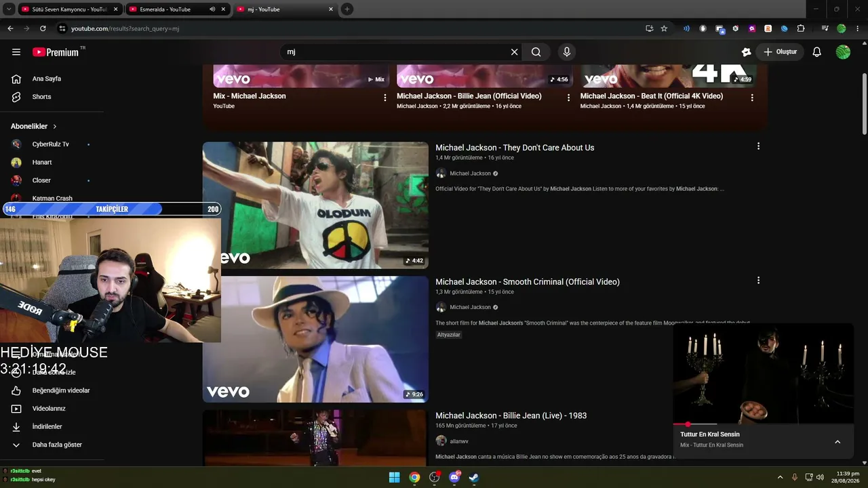The height and width of the screenshot is (488, 868).
Task: Play the Smooth Criminal thumbnail
Action: click(315, 339)
